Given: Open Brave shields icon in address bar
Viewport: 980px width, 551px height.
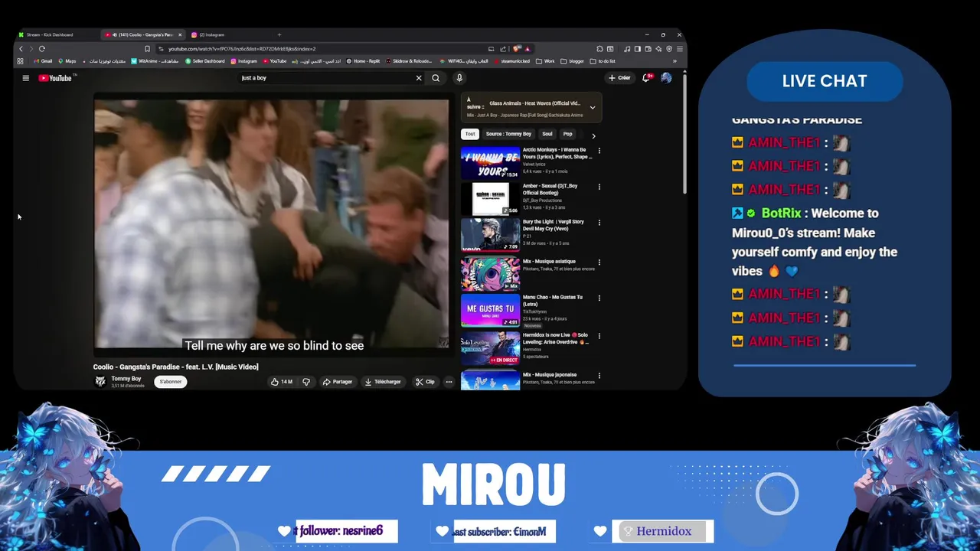Looking at the screenshot, I should click(x=518, y=49).
